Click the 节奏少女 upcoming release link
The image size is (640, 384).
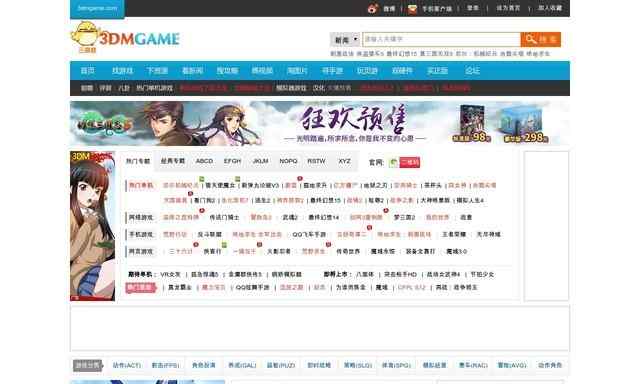pyautogui.click(x=482, y=274)
